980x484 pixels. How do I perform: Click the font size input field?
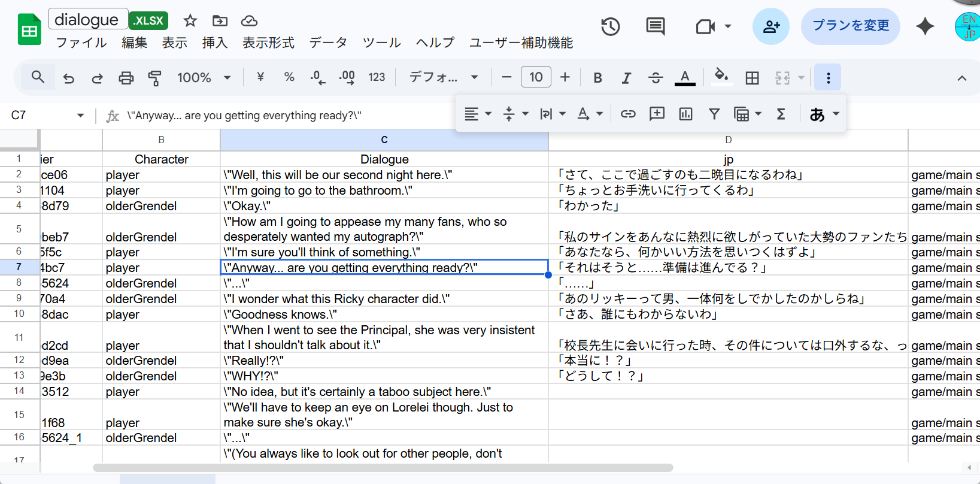point(536,77)
